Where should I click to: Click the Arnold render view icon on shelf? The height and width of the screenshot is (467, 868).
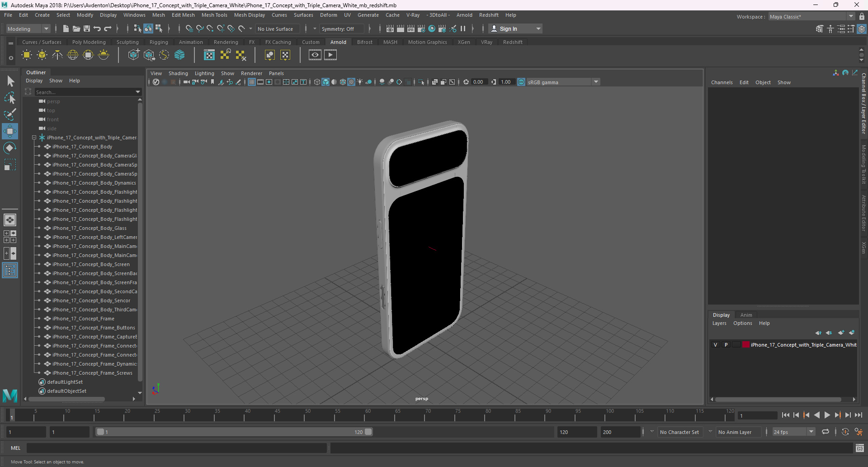(x=315, y=55)
